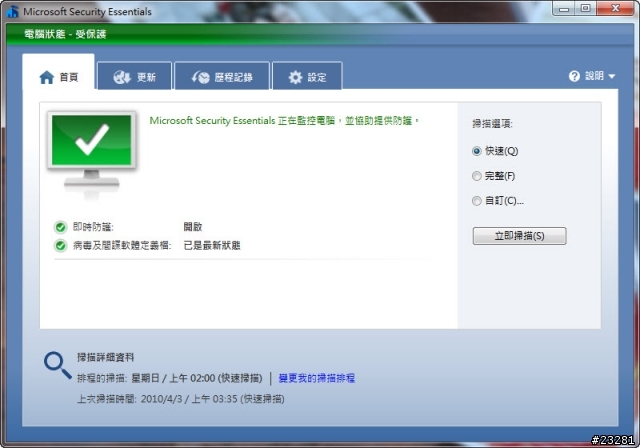Click the clock history icon on 歷程記錄 tab

[200, 77]
